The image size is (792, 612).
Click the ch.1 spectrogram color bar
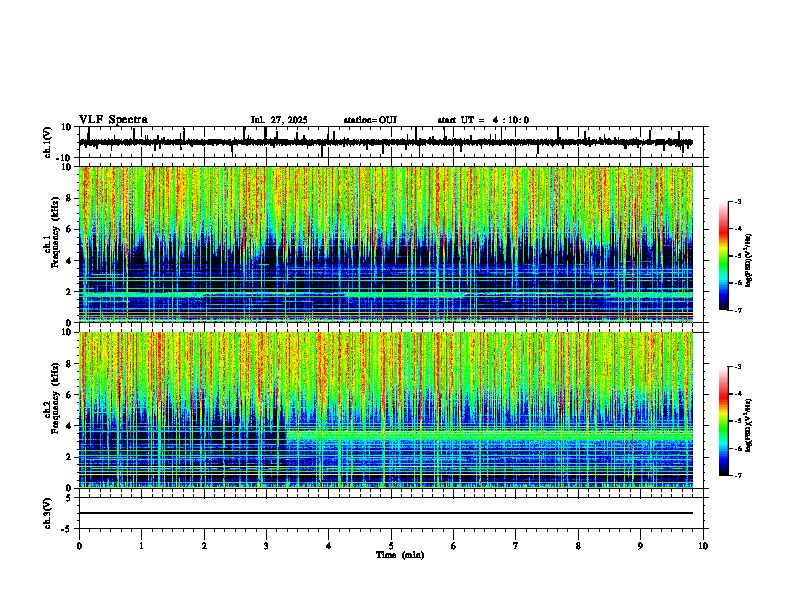[723, 256]
